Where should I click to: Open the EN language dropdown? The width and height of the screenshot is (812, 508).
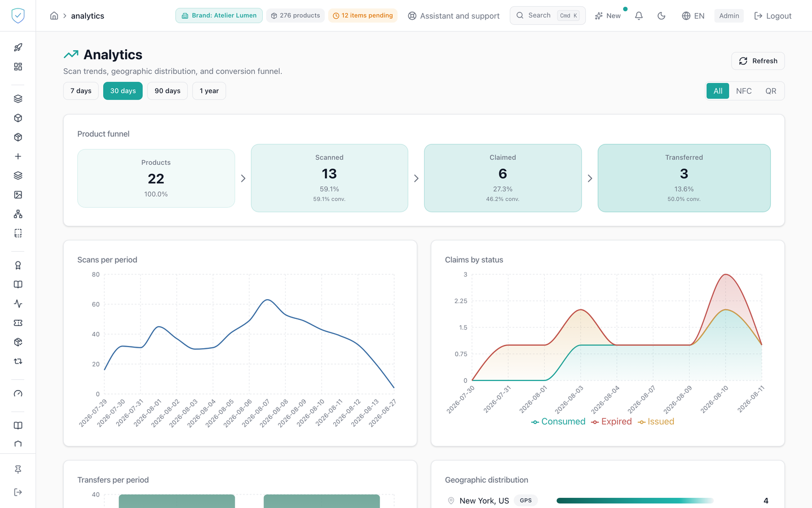point(693,16)
